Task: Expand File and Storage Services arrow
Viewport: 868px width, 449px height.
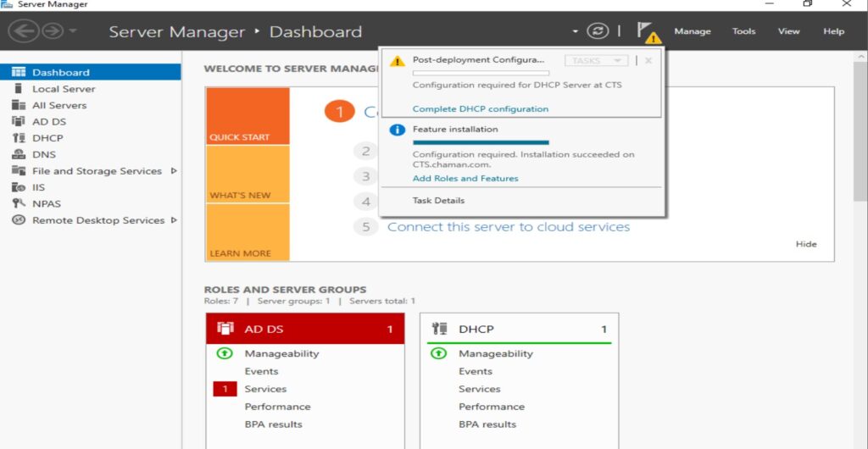Action: 174,171
